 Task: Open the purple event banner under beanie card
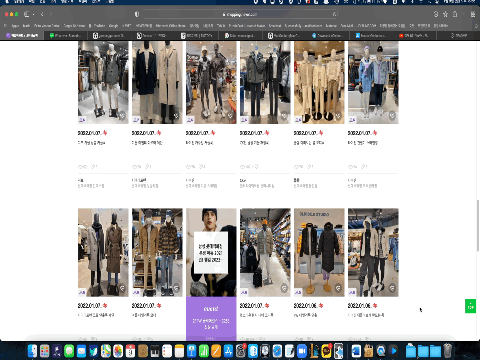211,318
